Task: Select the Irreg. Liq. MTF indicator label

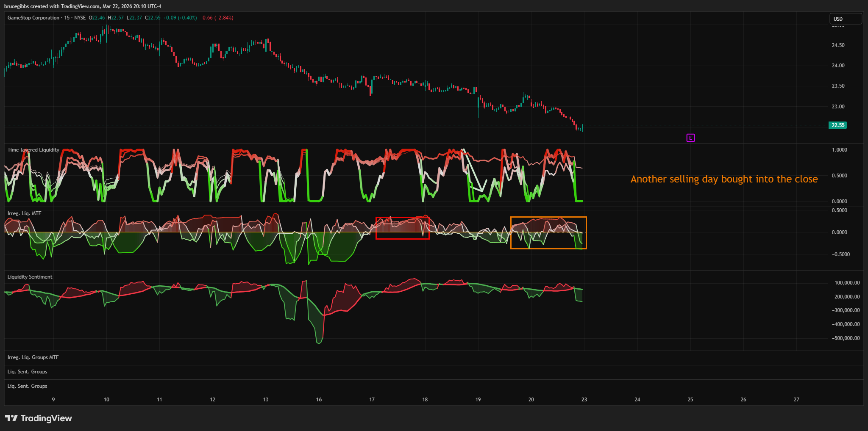Action: [x=24, y=213]
